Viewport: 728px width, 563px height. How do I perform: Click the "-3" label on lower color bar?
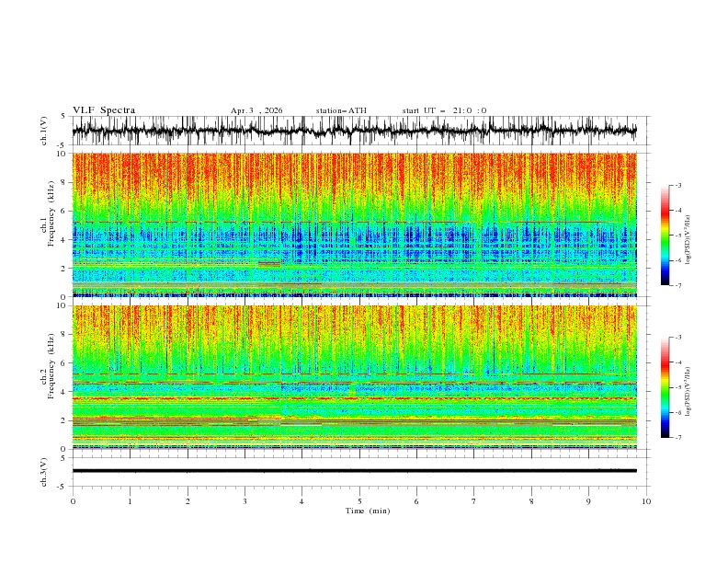click(678, 338)
